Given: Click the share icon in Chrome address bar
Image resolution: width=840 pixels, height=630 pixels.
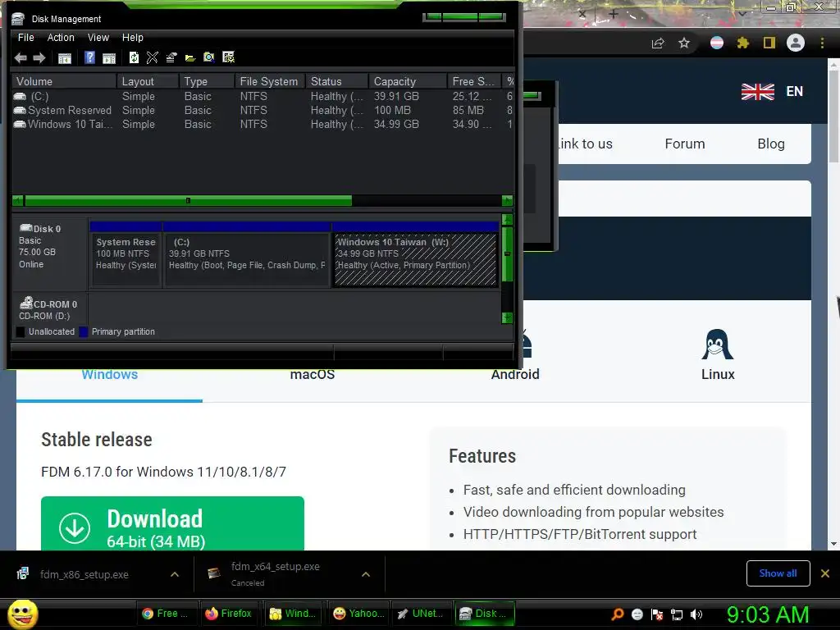Looking at the screenshot, I should pyautogui.click(x=658, y=43).
